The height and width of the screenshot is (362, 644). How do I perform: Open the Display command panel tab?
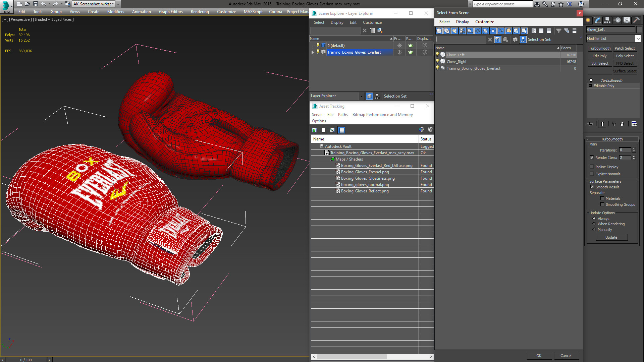coord(627,20)
